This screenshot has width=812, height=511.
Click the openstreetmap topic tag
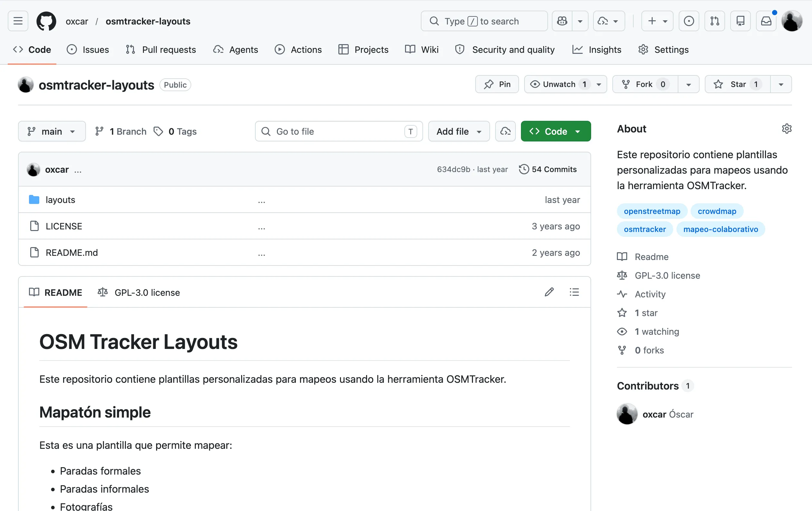(652, 211)
